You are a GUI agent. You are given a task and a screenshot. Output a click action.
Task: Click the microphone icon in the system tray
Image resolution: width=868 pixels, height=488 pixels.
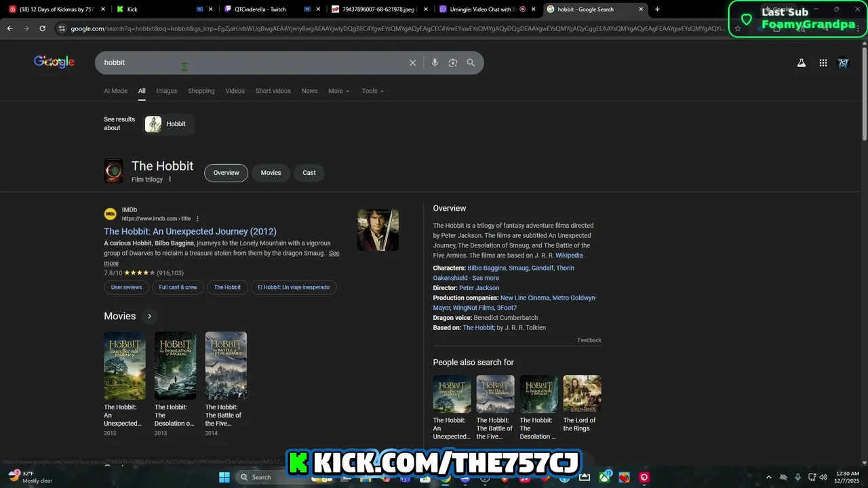pyautogui.click(x=798, y=477)
